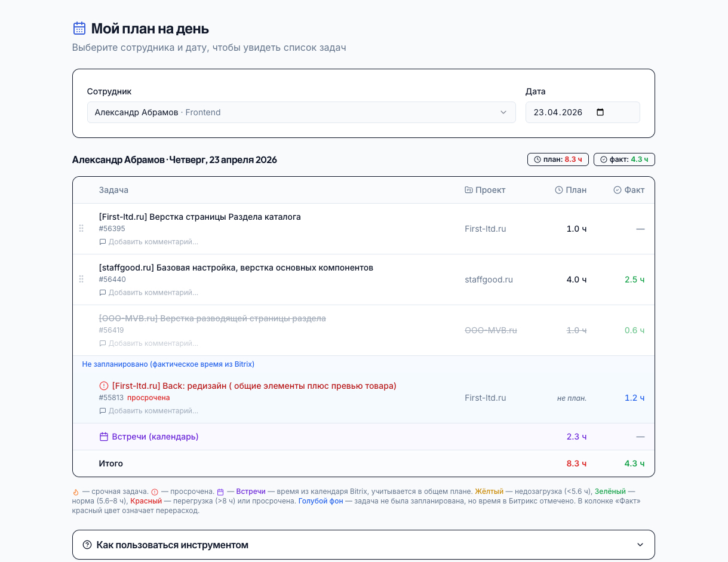Open the Сотрудник employee dropdown
The height and width of the screenshot is (562, 728).
301,112
